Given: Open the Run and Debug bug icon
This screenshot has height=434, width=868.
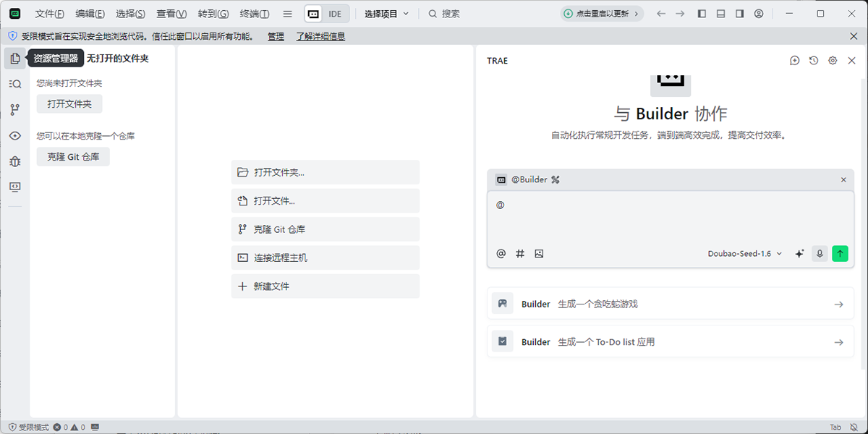Looking at the screenshot, I should pyautogui.click(x=15, y=161).
